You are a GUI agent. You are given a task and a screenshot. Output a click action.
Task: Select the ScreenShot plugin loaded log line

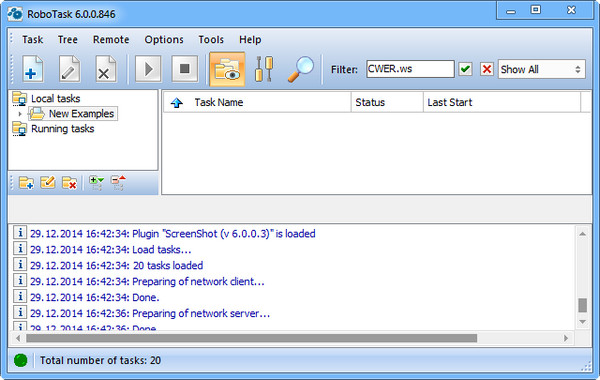click(173, 234)
